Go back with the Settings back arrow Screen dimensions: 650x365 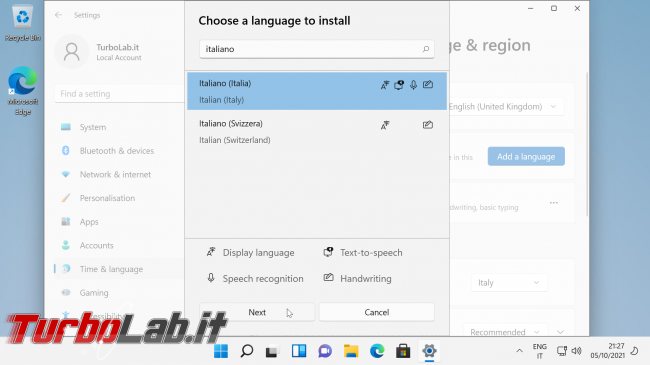click(x=58, y=15)
